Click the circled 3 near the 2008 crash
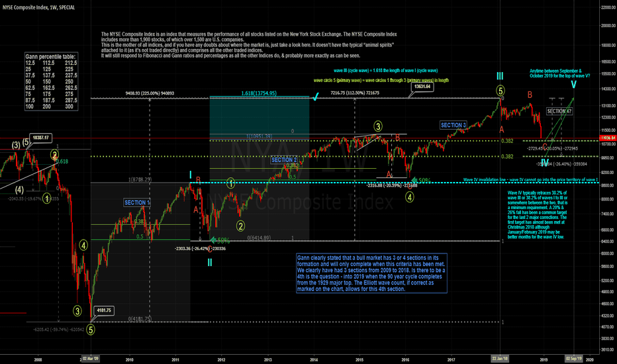This screenshot has height=364, width=617. coord(77,311)
